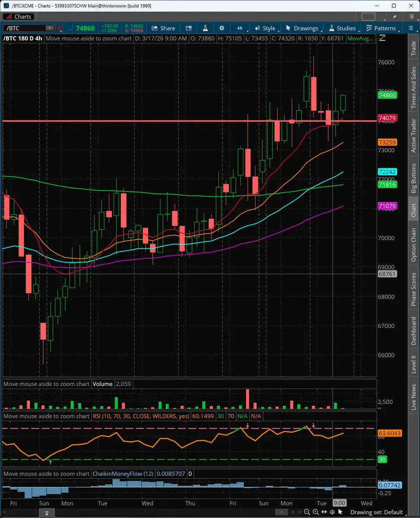The width and height of the screenshot is (420, 518).
Task: Open Drawing set: Default selector
Action: pyautogui.click(x=376, y=512)
